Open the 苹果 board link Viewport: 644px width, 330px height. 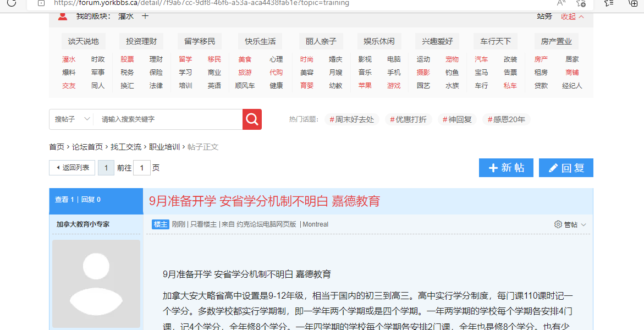click(365, 86)
